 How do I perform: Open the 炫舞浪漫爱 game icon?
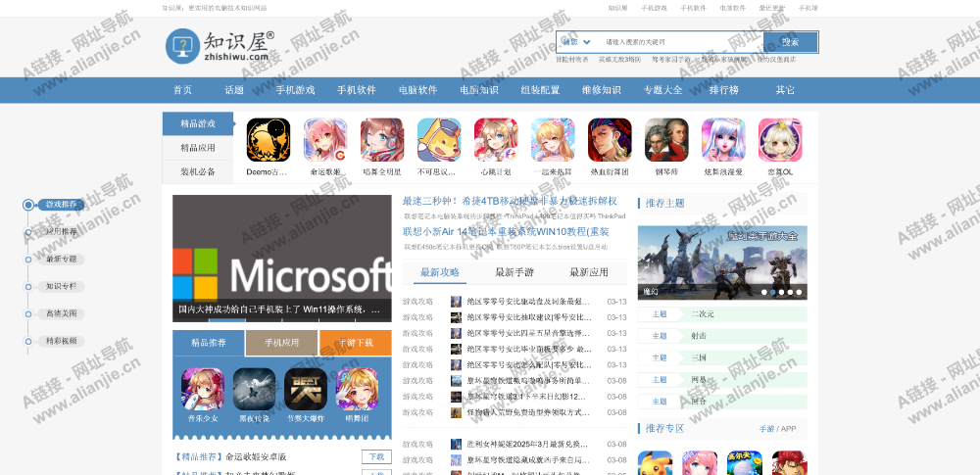point(724,140)
